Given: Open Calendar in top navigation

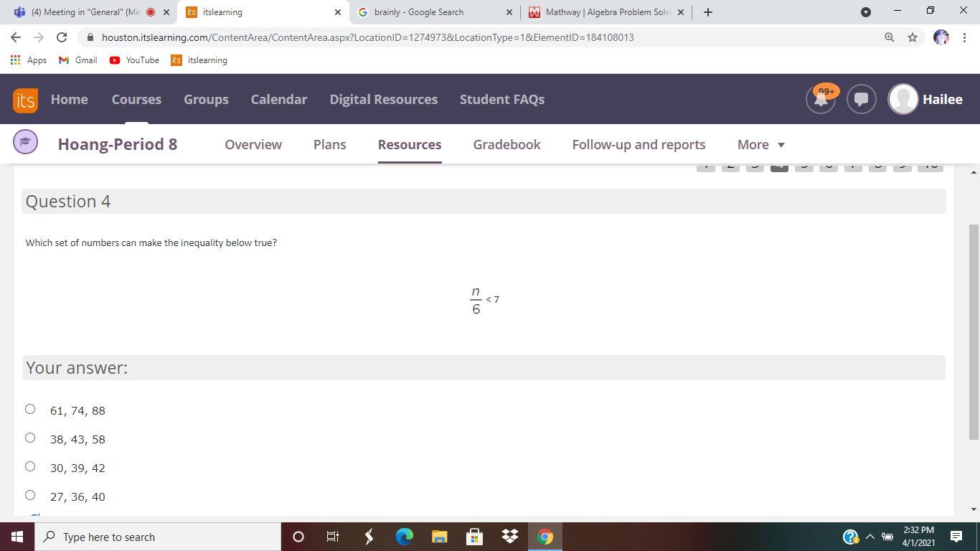Looking at the screenshot, I should (279, 100).
